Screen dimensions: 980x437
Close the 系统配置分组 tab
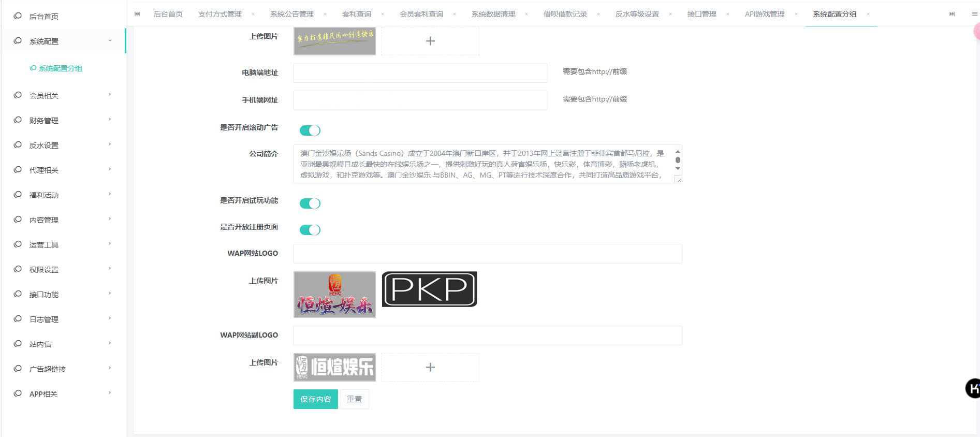click(x=868, y=14)
